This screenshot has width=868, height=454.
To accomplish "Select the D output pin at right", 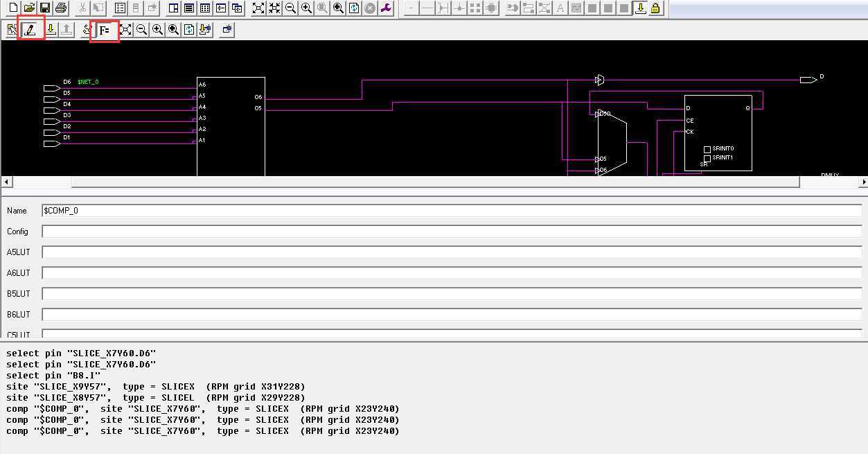I will pos(808,80).
